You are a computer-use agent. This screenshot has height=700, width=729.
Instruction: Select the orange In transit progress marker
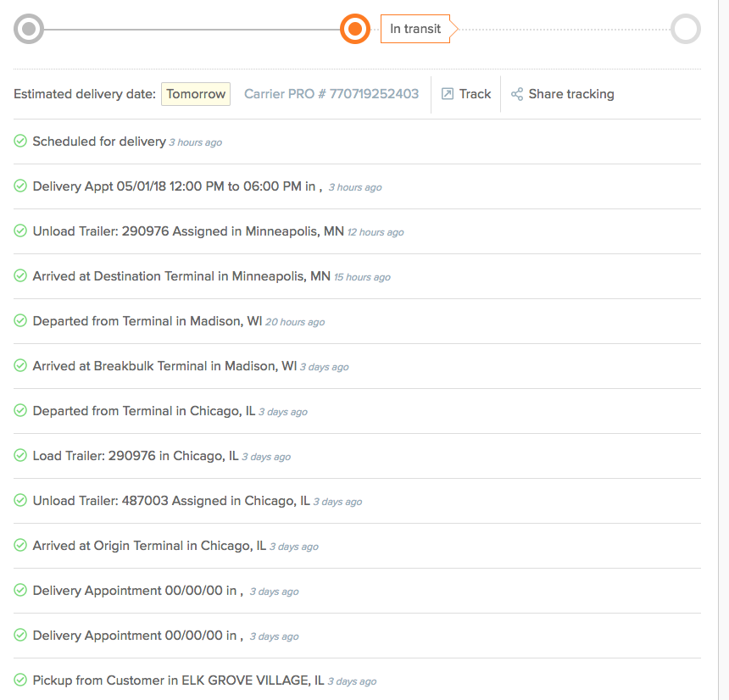[355, 29]
